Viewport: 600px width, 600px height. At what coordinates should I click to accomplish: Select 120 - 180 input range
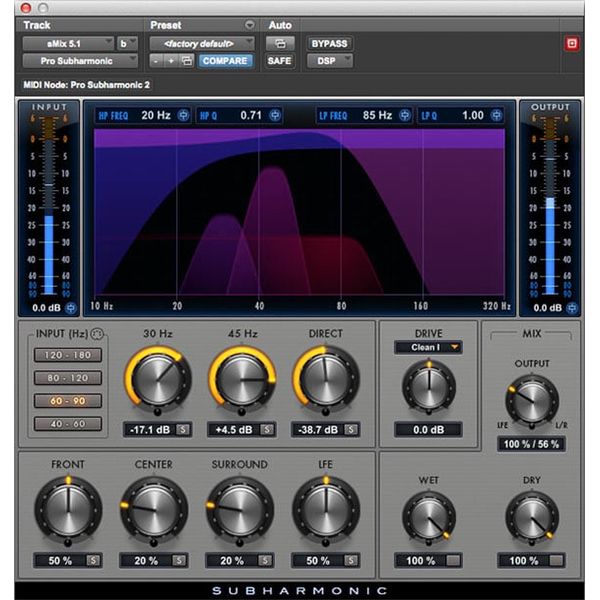tap(68, 355)
